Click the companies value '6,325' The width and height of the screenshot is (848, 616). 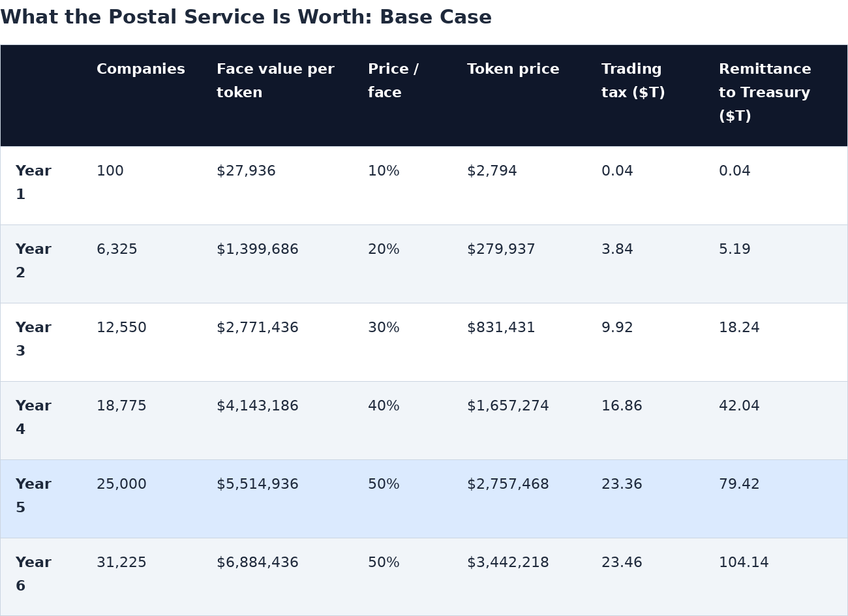tap(117, 250)
